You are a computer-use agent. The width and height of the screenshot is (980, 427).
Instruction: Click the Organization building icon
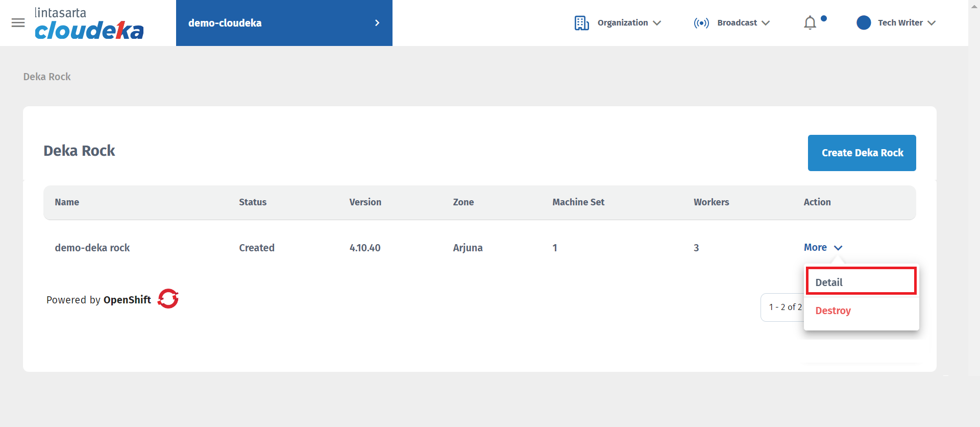581,23
